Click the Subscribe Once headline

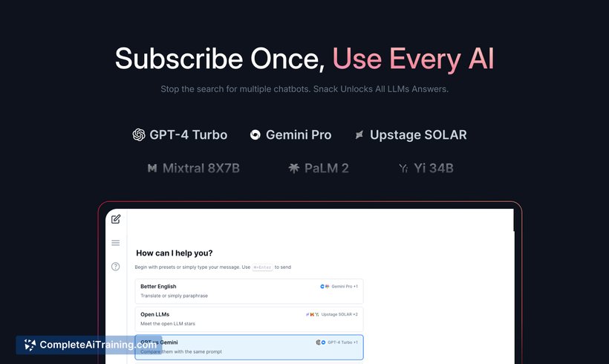click(220, 59)
